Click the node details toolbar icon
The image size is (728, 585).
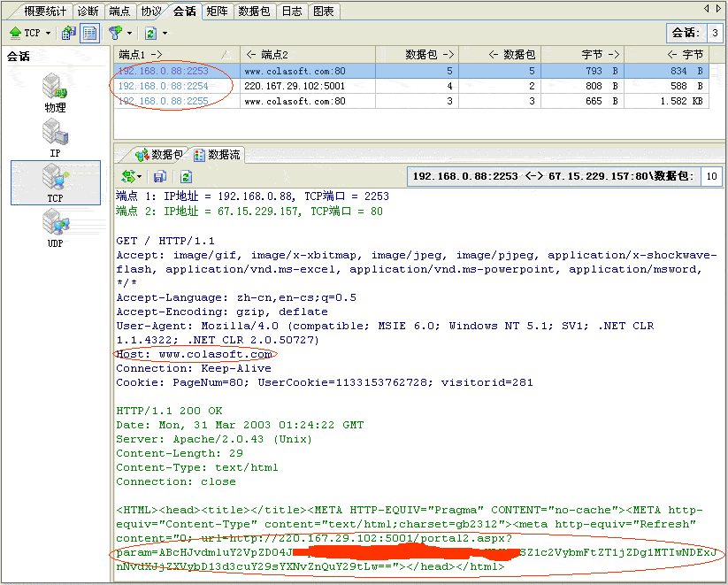coord(68,33)
